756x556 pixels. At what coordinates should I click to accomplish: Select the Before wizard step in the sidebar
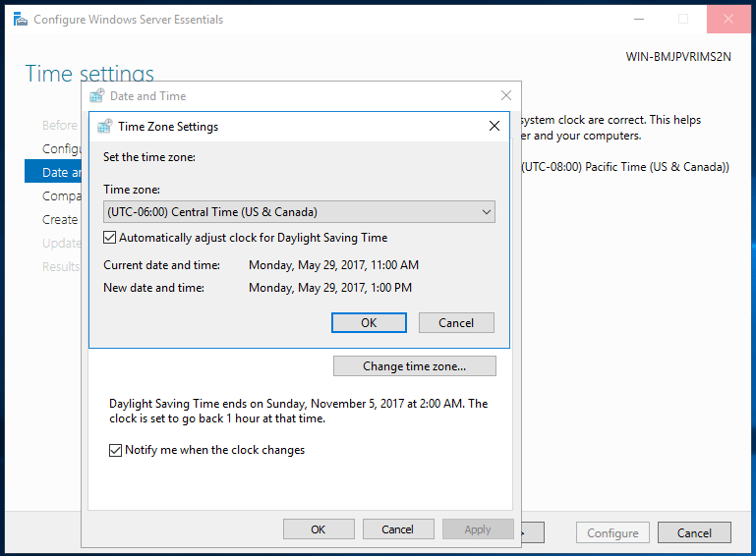[x=60, y=126]
